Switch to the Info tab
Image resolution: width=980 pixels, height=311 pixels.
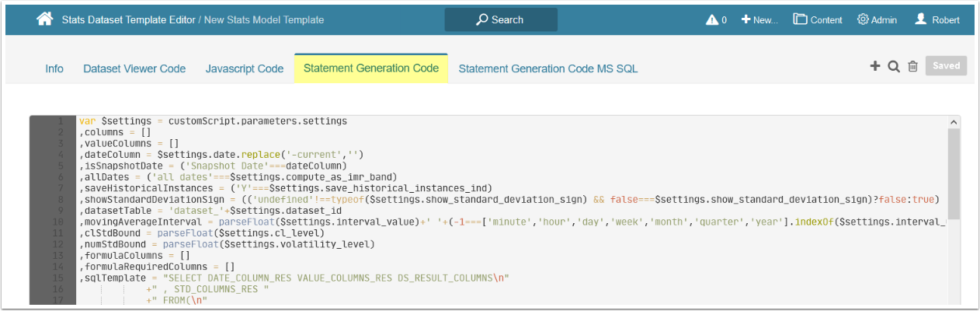54,68
